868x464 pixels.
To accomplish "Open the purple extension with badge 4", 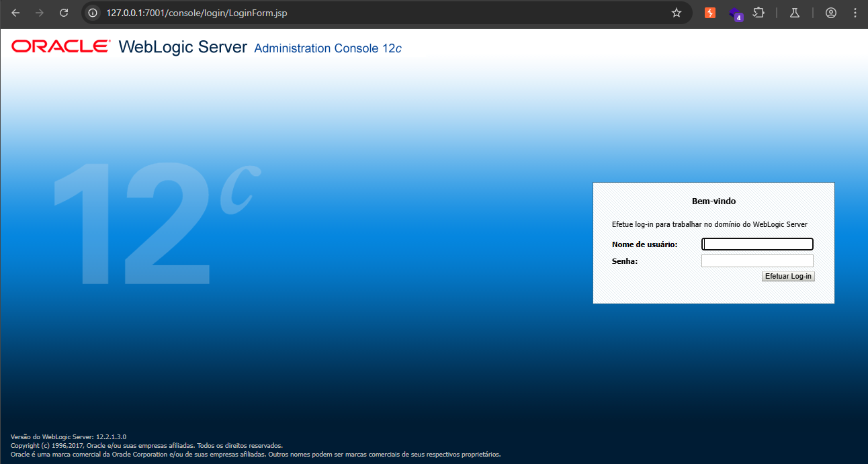I will pos(736,13).
